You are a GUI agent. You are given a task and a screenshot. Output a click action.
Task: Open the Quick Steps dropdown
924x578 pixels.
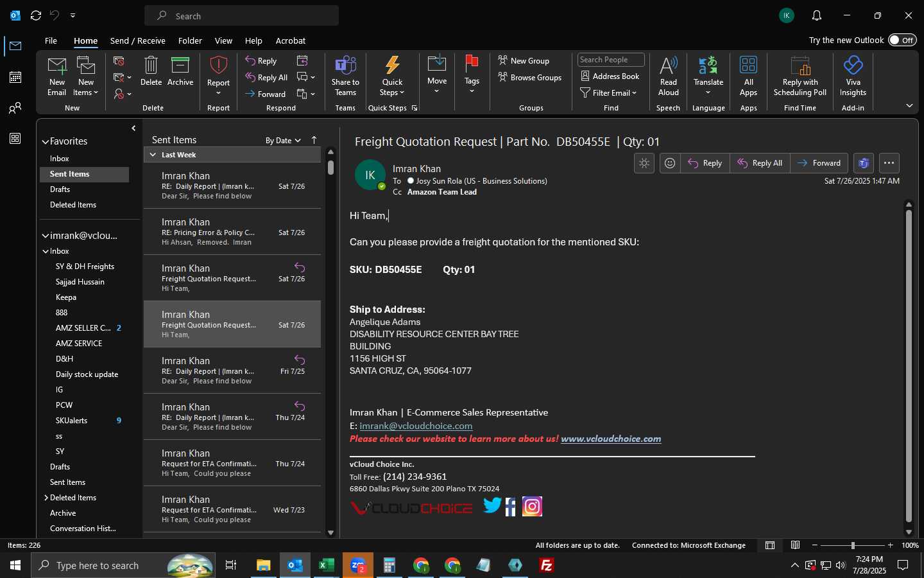point(392,76)
